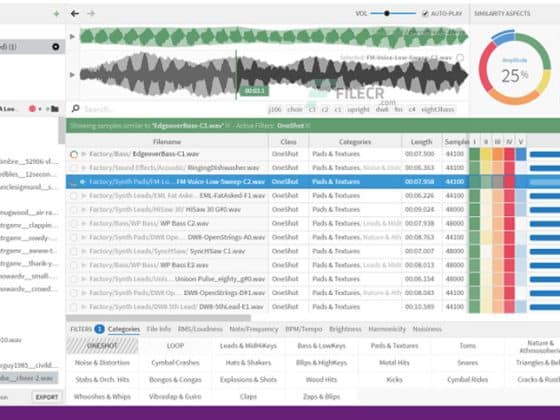Play the HiSaw 30 row preview
The width and height of the screenshot is (560, 420).
coord(84,210)
